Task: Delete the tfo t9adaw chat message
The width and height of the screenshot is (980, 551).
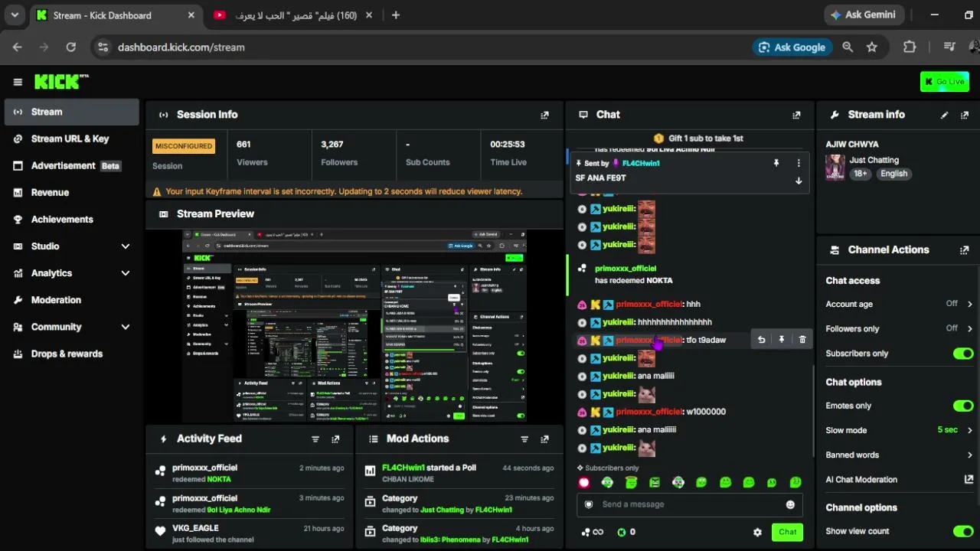Action: point(802,340)
